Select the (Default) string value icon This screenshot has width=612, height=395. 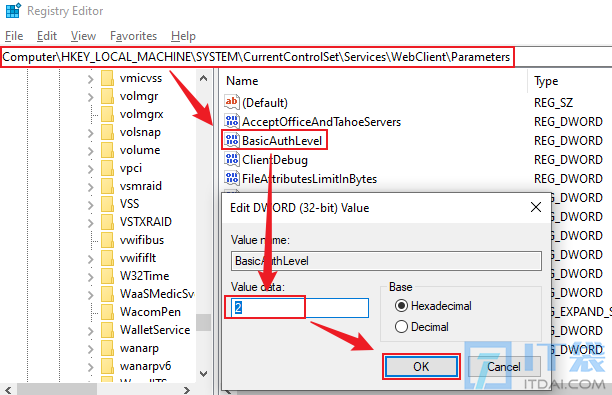pyautogui.click(x=231, y=102)
